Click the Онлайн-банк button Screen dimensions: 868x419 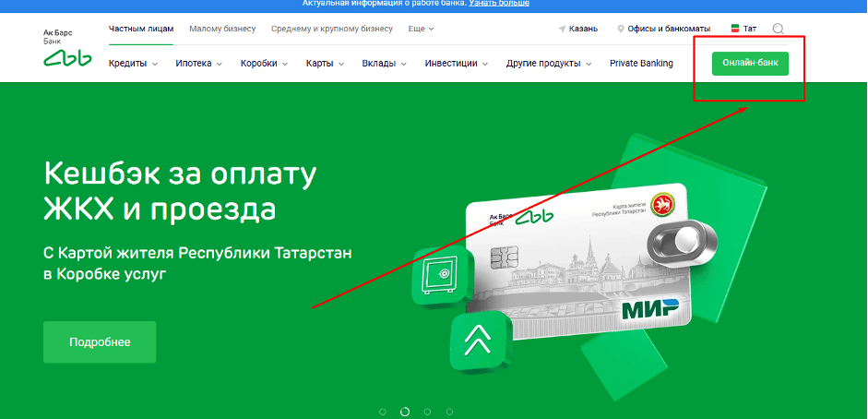tap(750, 64)
